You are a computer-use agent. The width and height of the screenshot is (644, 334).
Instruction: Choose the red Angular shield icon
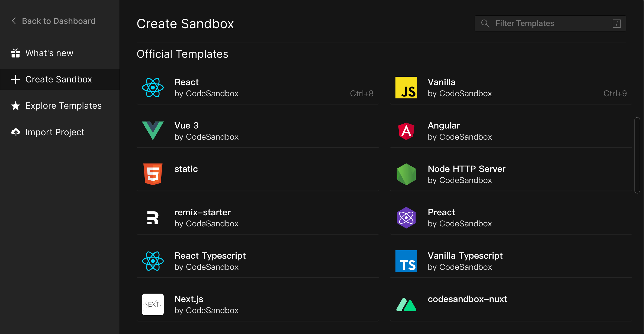[406, 131]
